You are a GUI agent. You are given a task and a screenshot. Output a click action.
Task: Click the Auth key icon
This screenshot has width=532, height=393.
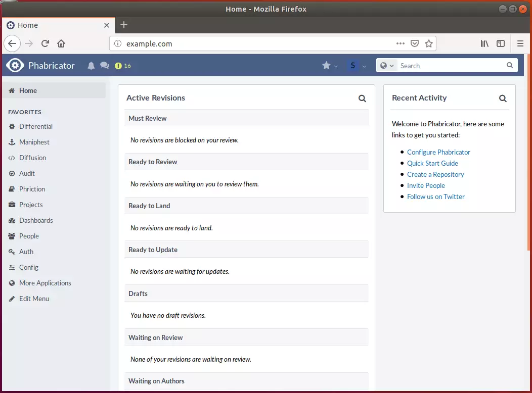click(12, 252)
